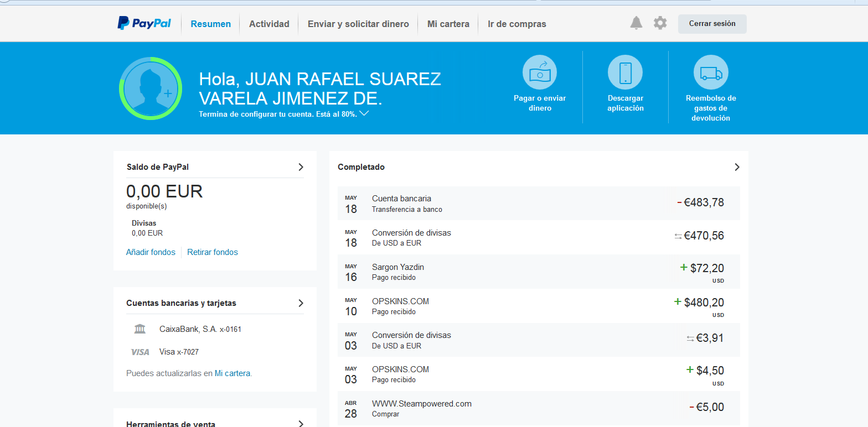The height and width of the screenshot is (427, 868).
Task: Click the Cerrar sesión button
Action: [x=712, y=24]
